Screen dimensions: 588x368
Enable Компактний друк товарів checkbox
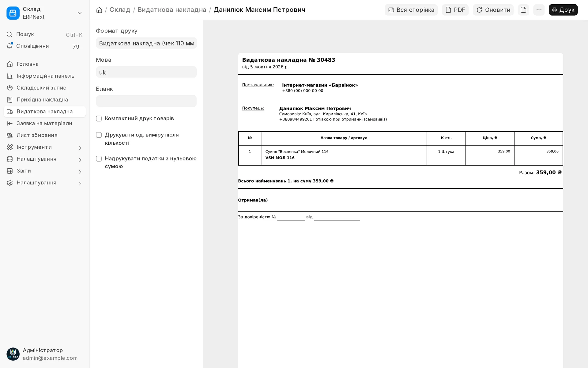click(99, 119)
